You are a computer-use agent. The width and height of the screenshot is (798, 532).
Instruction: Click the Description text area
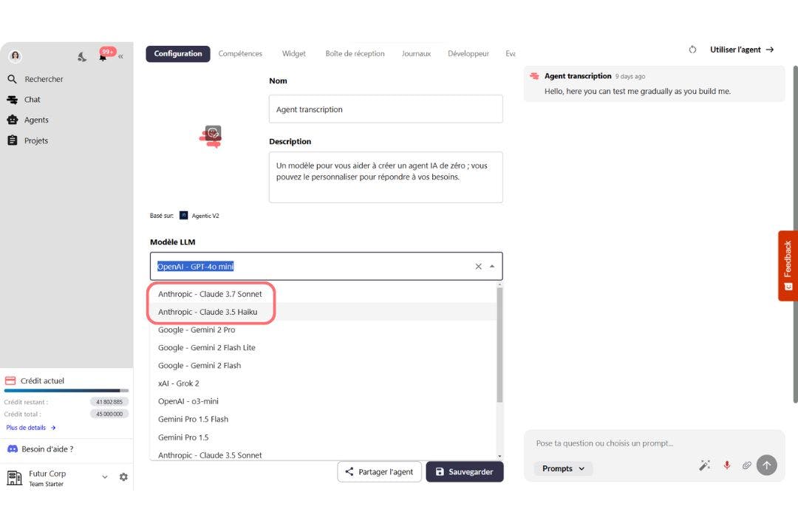point(386,177)
